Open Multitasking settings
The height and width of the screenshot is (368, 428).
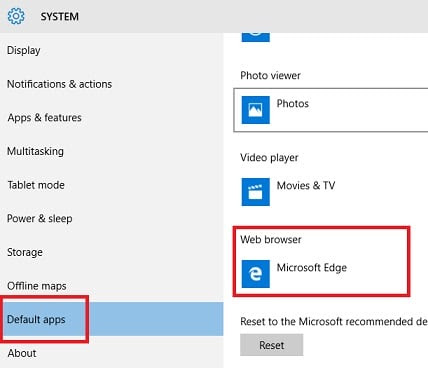point(112,151)
